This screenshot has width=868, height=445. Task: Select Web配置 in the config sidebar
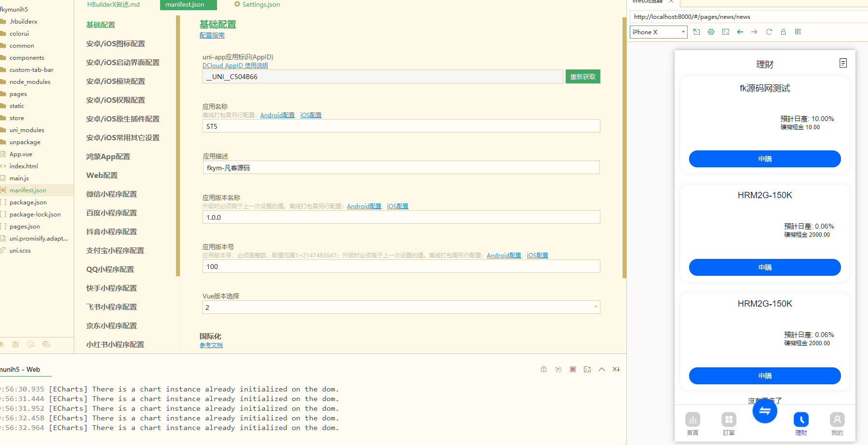(x=102, y=175)
